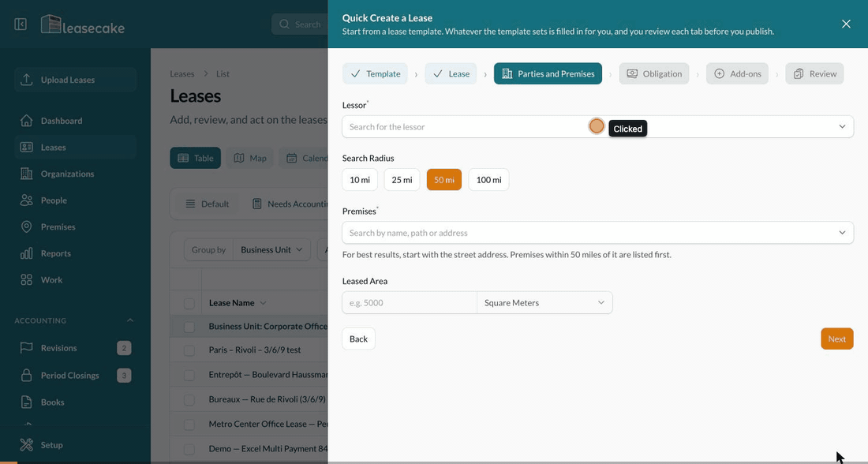The height and width of the screenshot is (464, 868).
Task: Open Revisions under Accounting
Action: pos(75,348)
